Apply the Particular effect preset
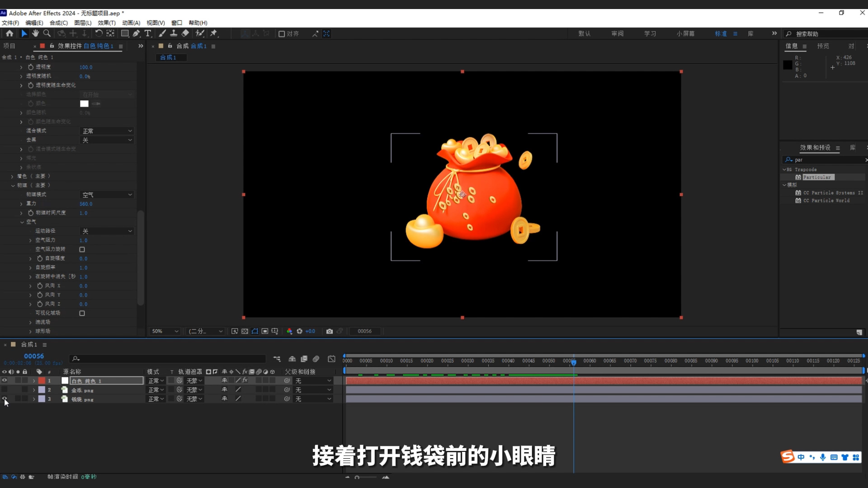Viewport: 868px width, 488px height. (816, 177)
